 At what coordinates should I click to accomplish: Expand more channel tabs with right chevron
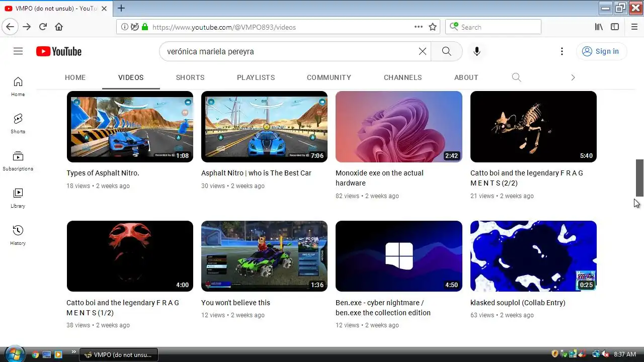pos(573,77)
